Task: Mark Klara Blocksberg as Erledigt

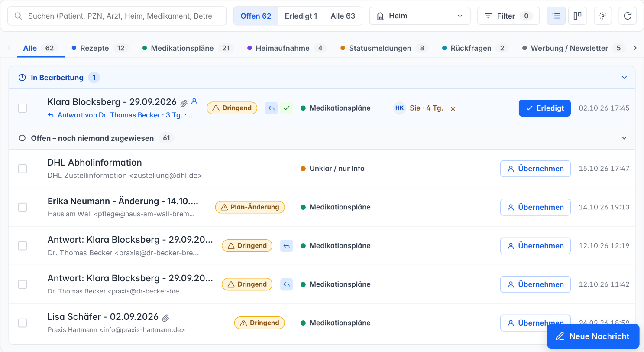Action: [544, 108]
